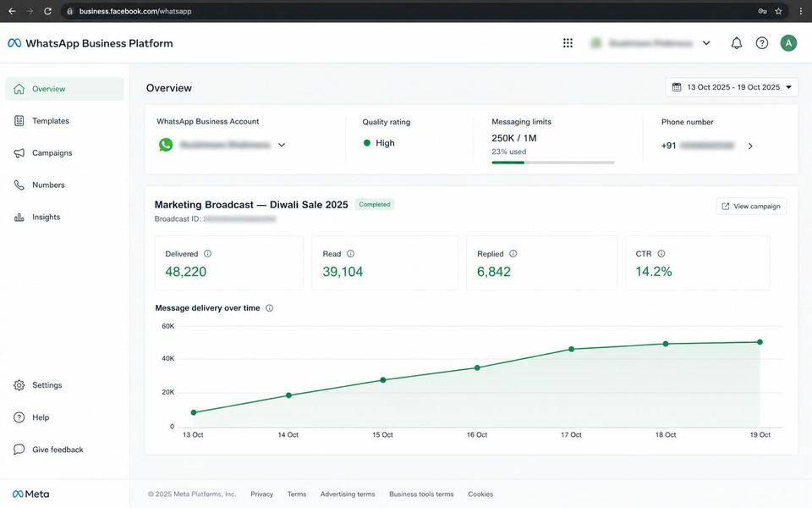Open Numbers in the sidebar
This screenshot has width=812, height=508.
pyautogui.click(x=65, y=185)
